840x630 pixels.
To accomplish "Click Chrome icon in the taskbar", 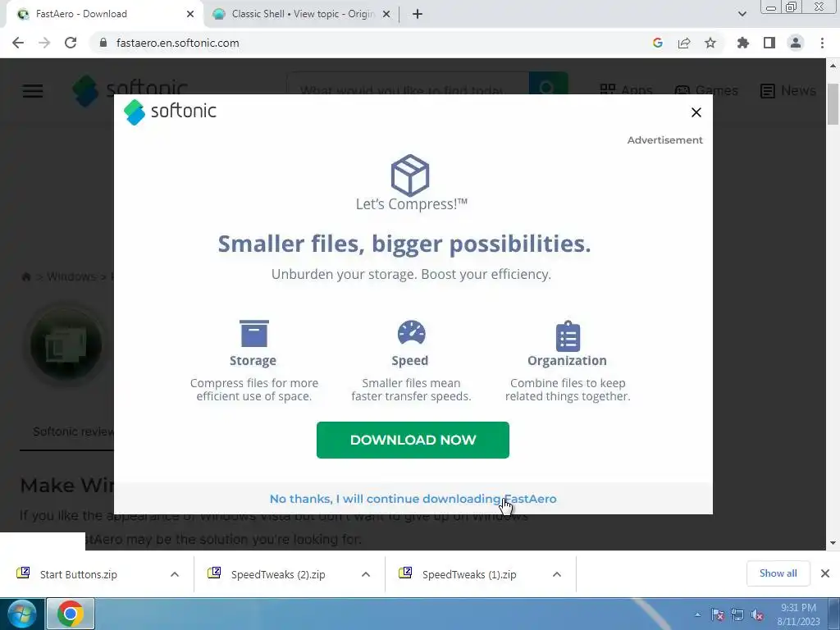I will [x=71, y=614].
